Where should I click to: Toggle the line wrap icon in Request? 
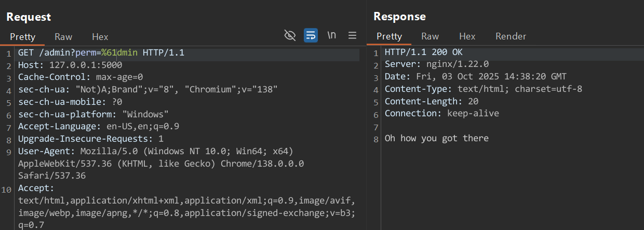tap(311, 35)
